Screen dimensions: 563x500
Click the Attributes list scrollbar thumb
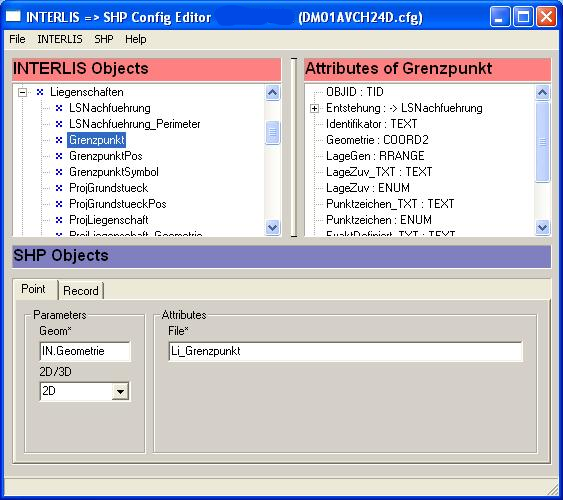(543, 142)
